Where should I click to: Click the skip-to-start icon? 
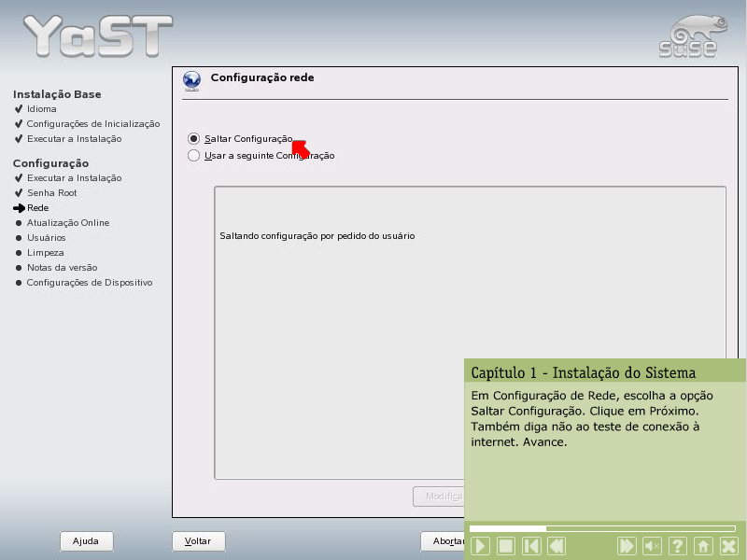coord(529,546)
